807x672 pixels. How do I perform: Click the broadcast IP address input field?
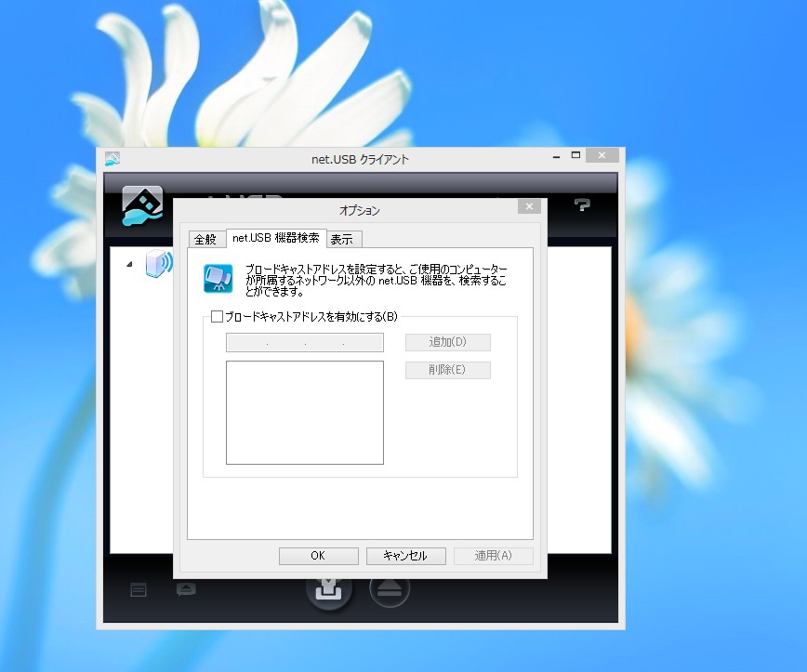[305, 343]
